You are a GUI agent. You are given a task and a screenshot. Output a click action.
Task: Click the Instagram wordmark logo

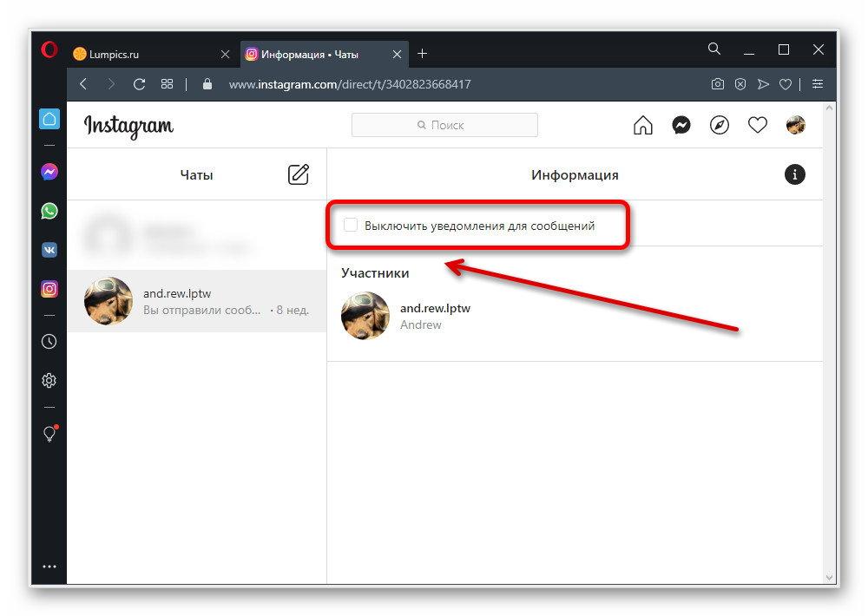[x=129, y=126]
